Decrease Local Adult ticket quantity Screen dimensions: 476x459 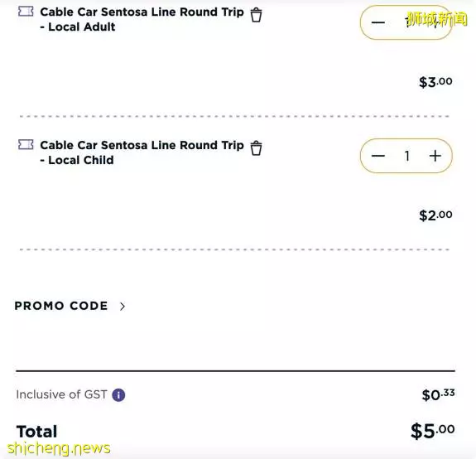[x=378, y=22]
